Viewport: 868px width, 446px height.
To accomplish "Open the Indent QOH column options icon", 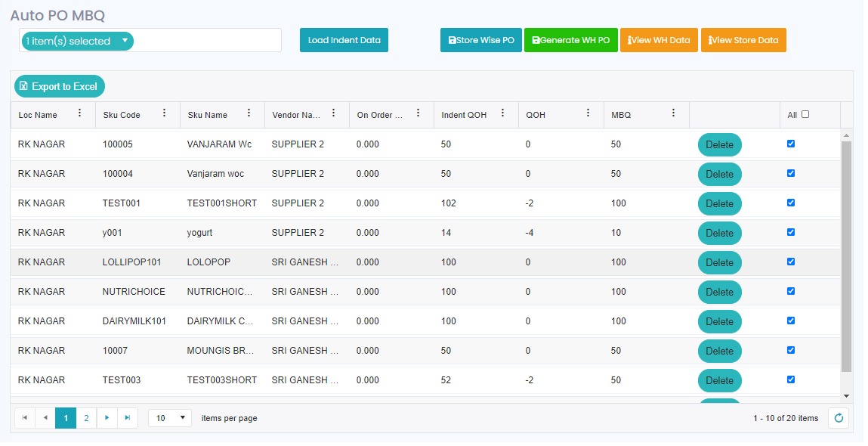I will pos(502,113).
